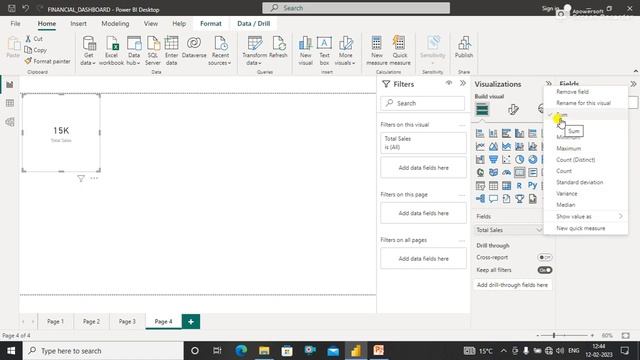Click the New measure button

pyautogui.click(x=377, y=51)
